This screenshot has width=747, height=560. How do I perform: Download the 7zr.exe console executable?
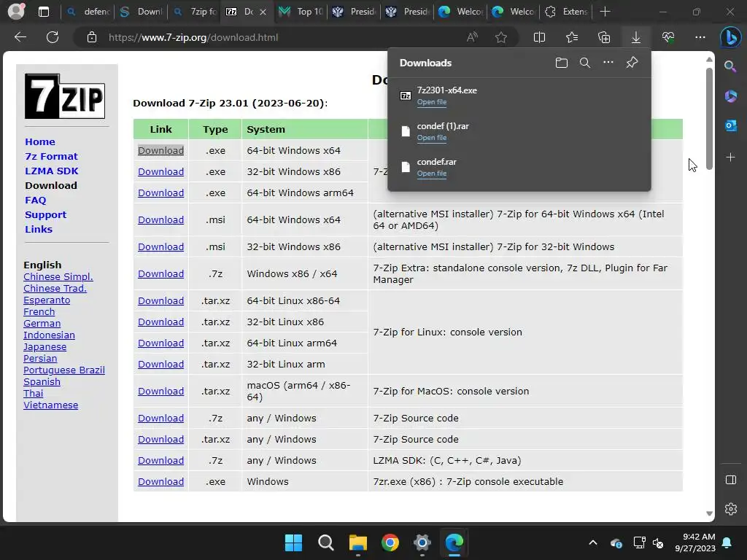point(160,481)
